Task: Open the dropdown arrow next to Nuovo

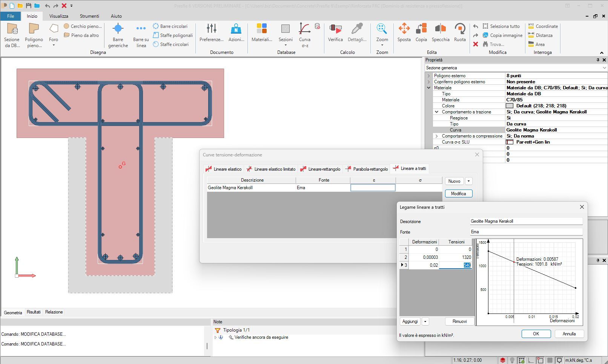Action: [469, 181]
